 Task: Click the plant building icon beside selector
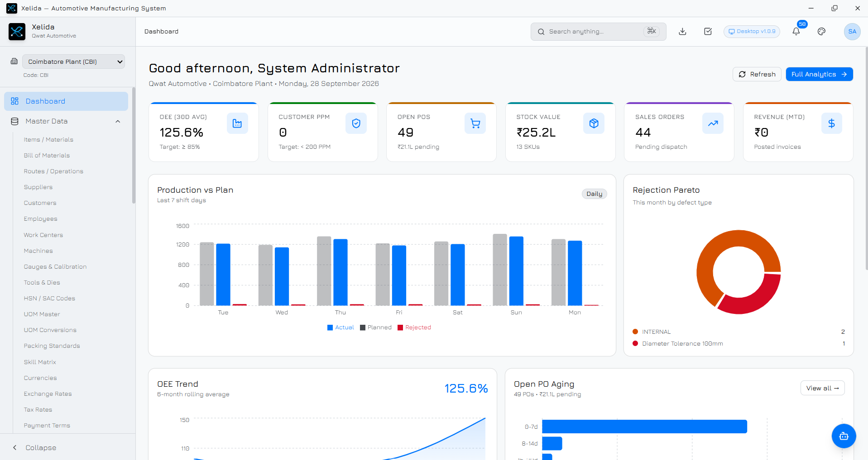tap(14, 62)
